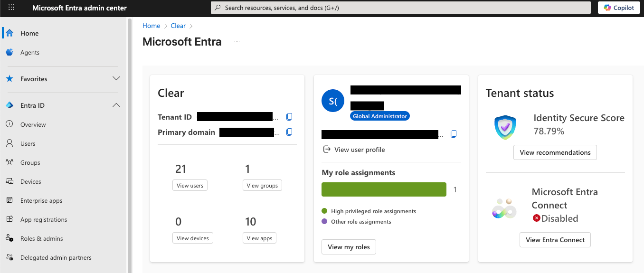This screenshot has width=644, height=273.
Task: Click the View devices button
Action: (193, 238)
